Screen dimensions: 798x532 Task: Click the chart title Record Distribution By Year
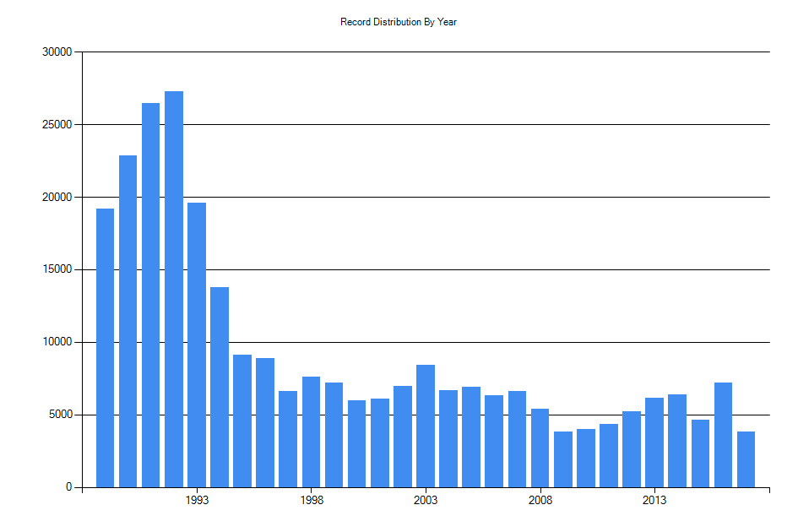398,22
